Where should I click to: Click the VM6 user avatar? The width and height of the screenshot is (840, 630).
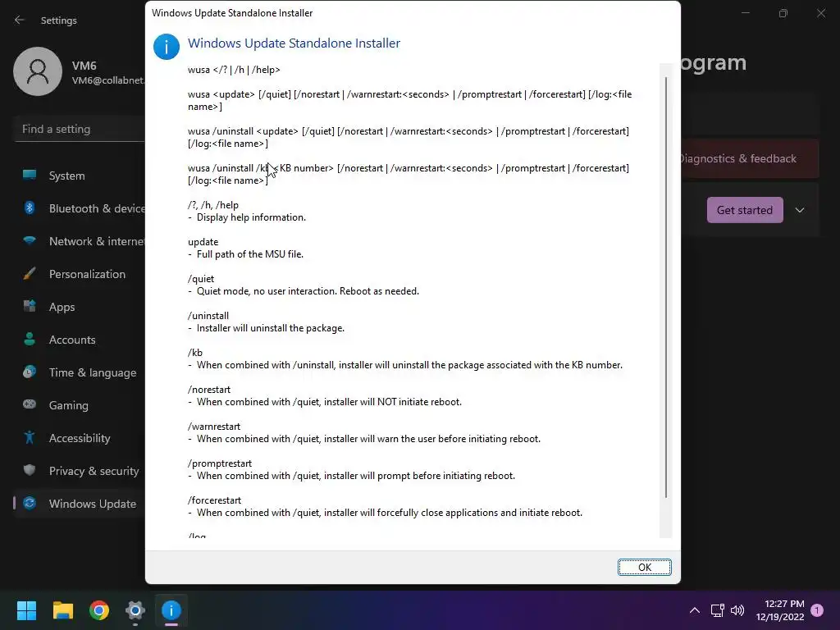point(38,71)
